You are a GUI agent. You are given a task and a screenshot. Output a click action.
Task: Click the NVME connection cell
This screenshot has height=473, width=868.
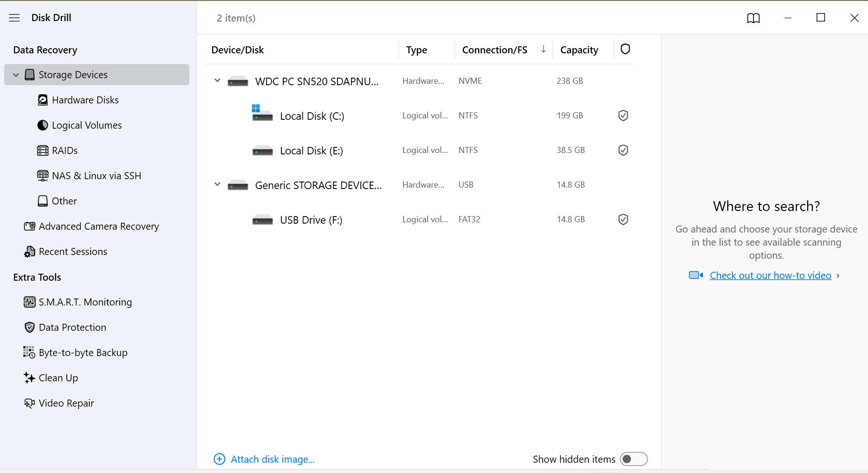470,81
